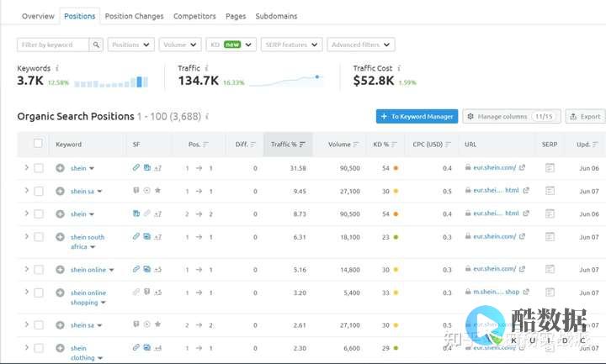Open external link icon on 'shein sa' 9.45 URL

pos(526,190)
